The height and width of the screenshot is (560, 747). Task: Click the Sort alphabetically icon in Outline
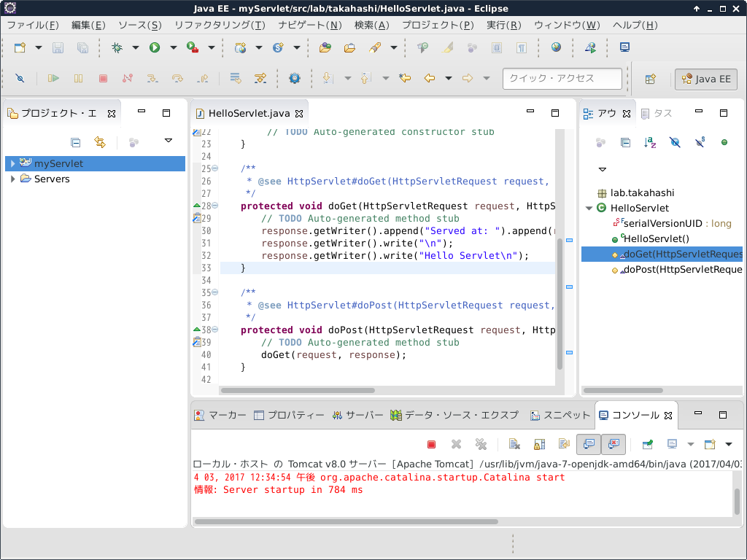650,142
